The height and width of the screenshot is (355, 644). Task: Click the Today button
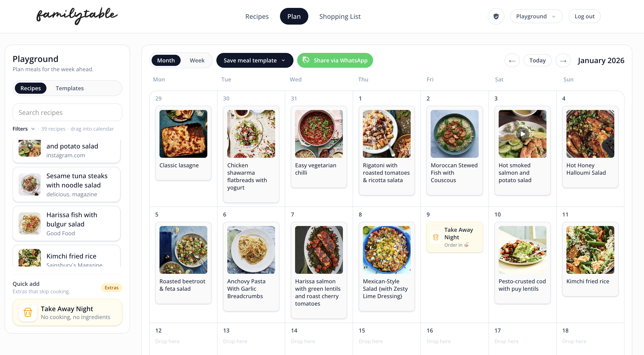point(537,60)
